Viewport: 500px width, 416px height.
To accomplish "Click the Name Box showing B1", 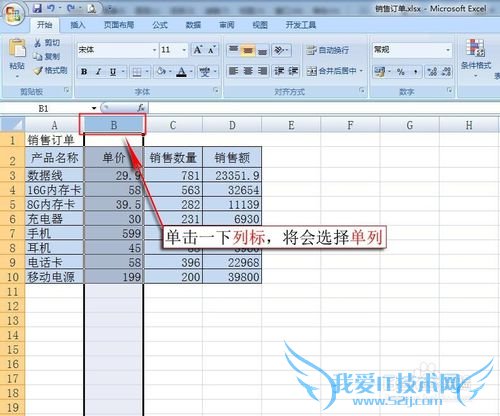I will [45, 108].
